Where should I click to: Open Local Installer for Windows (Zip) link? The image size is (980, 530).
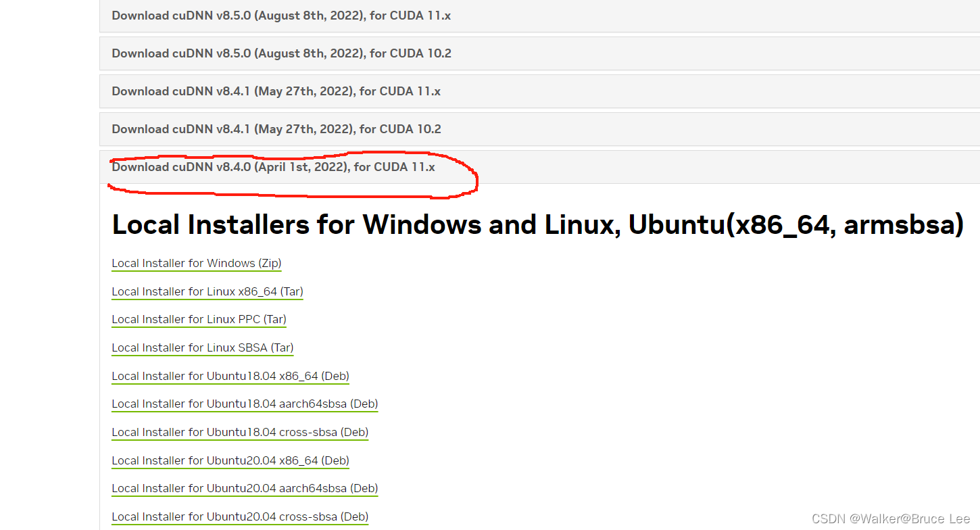point(196,264)
